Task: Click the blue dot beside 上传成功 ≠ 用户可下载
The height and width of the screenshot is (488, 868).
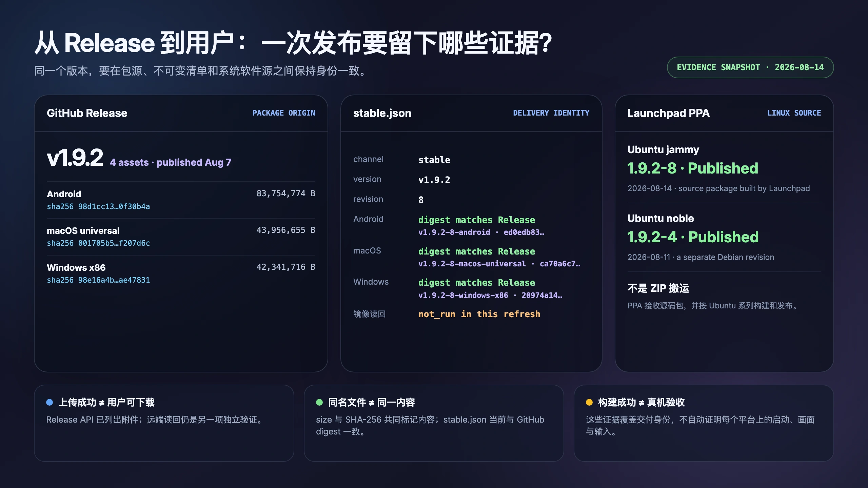Action: click(50, 402)
